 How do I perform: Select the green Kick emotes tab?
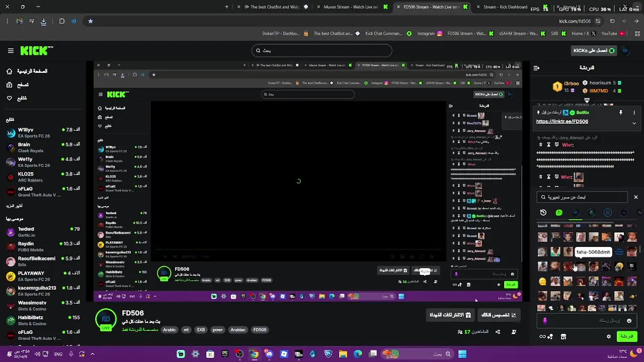point(559,213)
